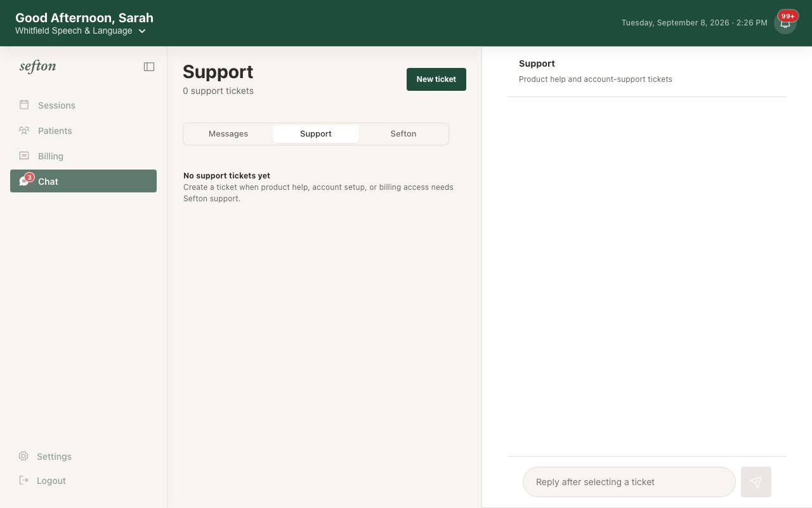812x508 pixels.
Task: Click the reply input field
Action: tap(629, 482)
